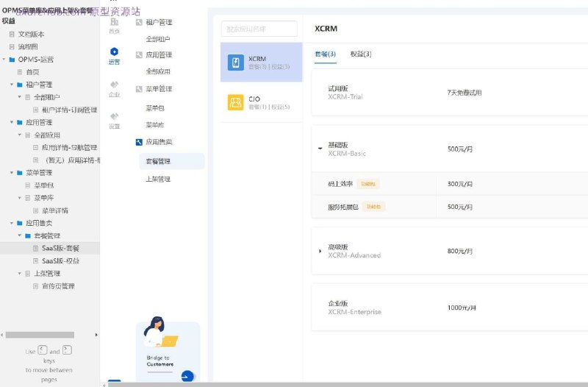Click the CJO yellow app icon
Screen dimensions: 588x387
(x=235, y=102)
